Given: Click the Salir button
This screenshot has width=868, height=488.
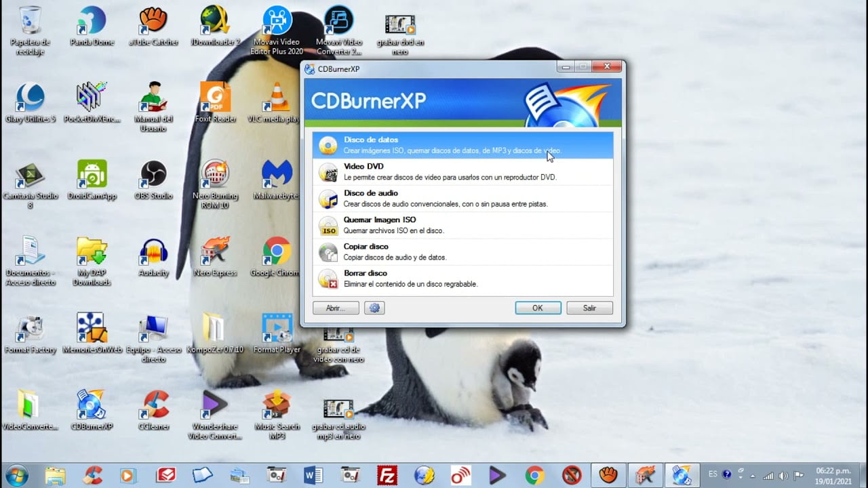Looking at the screenshot, I should pos(589,308).
